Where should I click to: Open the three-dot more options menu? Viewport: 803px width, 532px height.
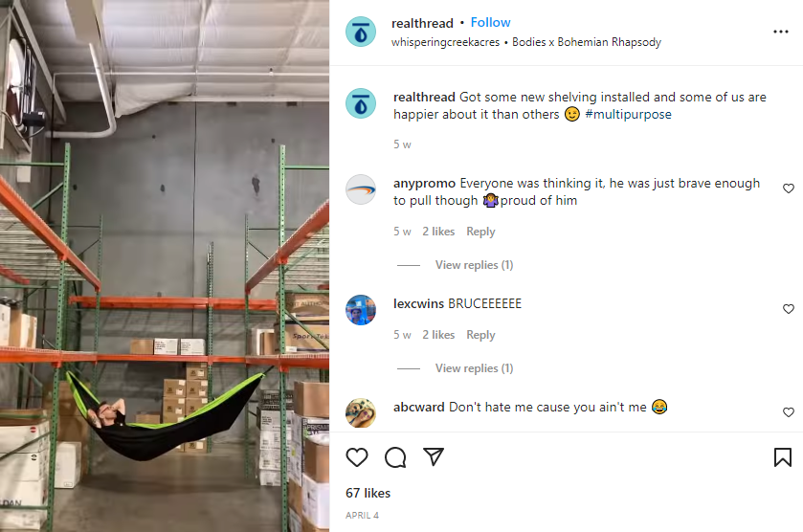[x=780, y=32]
